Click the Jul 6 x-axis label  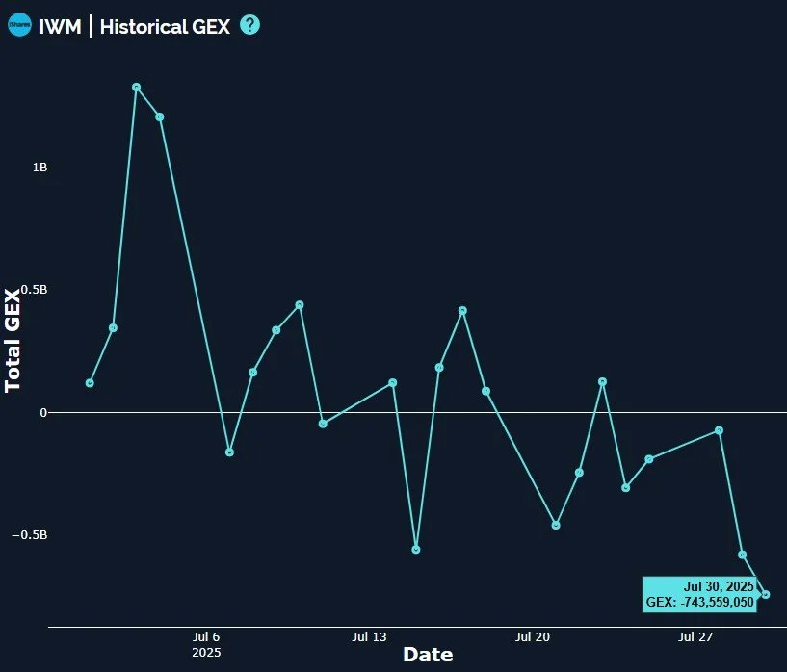(206, 637)
